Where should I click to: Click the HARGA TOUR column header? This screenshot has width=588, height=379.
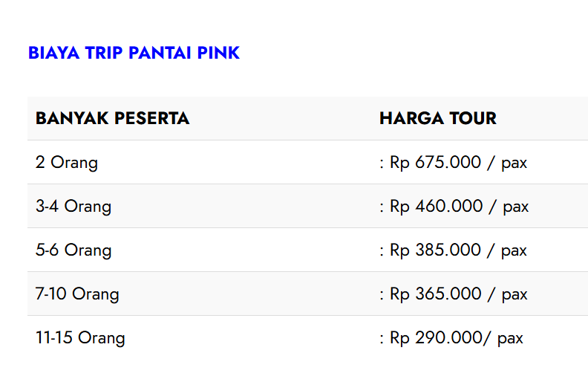pos(437,118)
